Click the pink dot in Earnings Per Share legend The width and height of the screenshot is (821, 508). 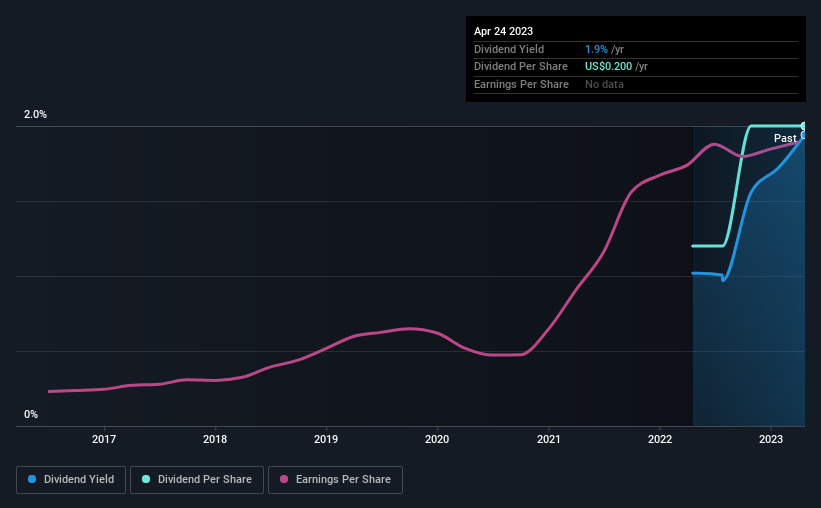tap(285, 480)
